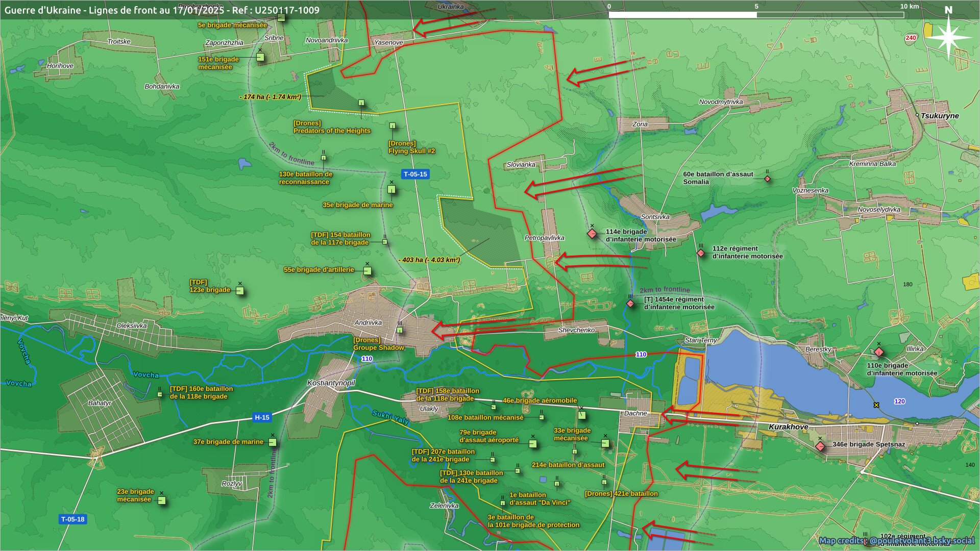Click the 23e brigade mécanisée unit marker
Screen dimensions: 980x551
coord(161,500)
